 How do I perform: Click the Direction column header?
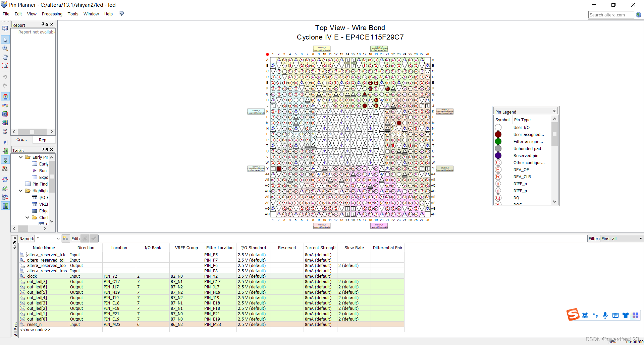coord(86,248)
